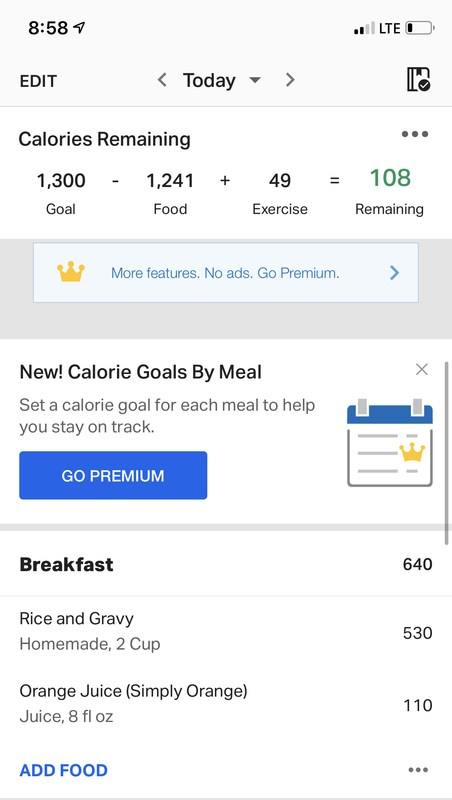Select the Rice and Gravy entry
This screenshot has width=452, height=800.
coord(226,631)
